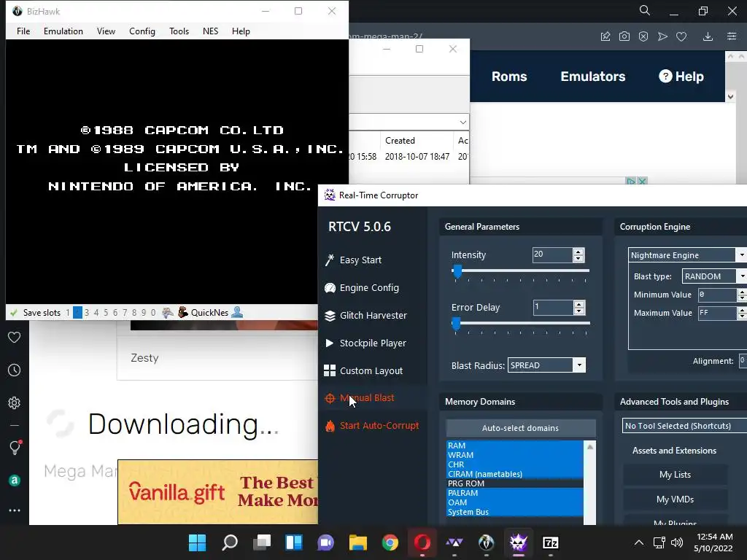Click icon left of QuickNes label
Viewport: 747px width, 560px height.
pyautogui.click(x=183, y=312)
